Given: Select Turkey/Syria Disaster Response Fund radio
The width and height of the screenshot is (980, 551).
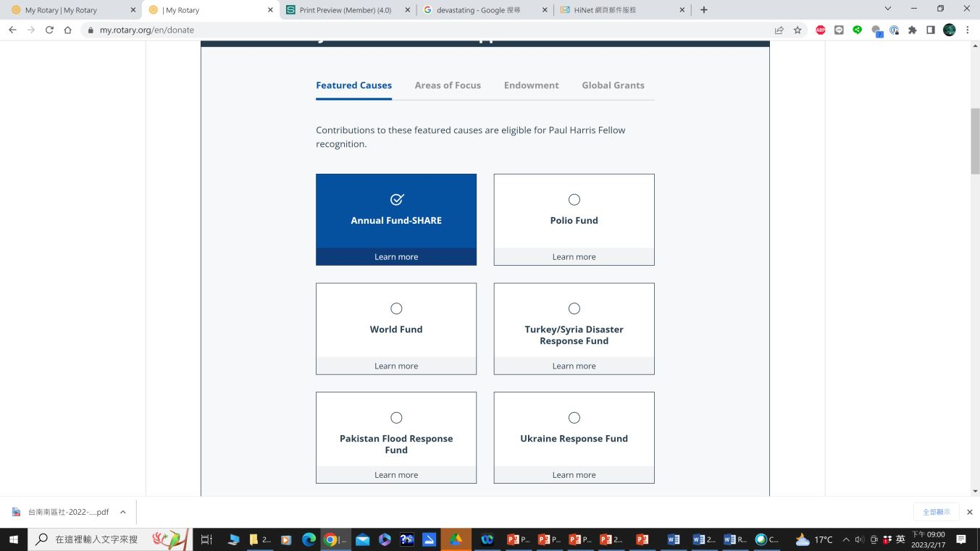Looking at the screenshot, I should click(574, 308).
